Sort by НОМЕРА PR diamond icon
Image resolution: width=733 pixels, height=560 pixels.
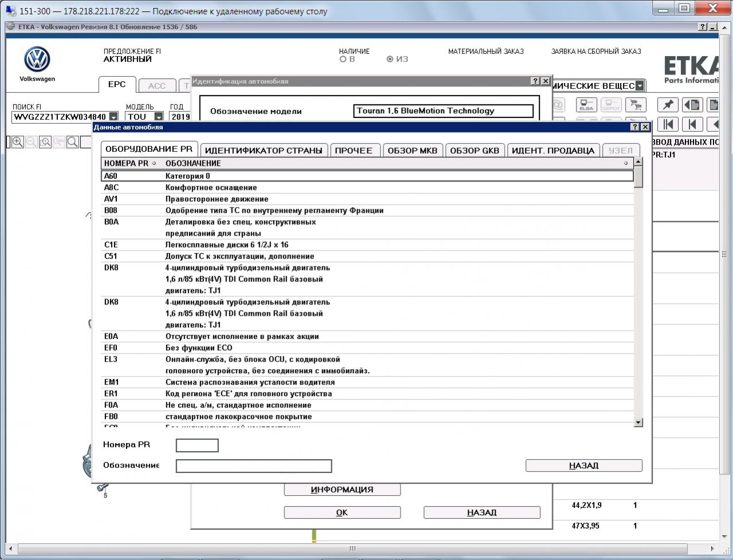(x=154, y=163)
